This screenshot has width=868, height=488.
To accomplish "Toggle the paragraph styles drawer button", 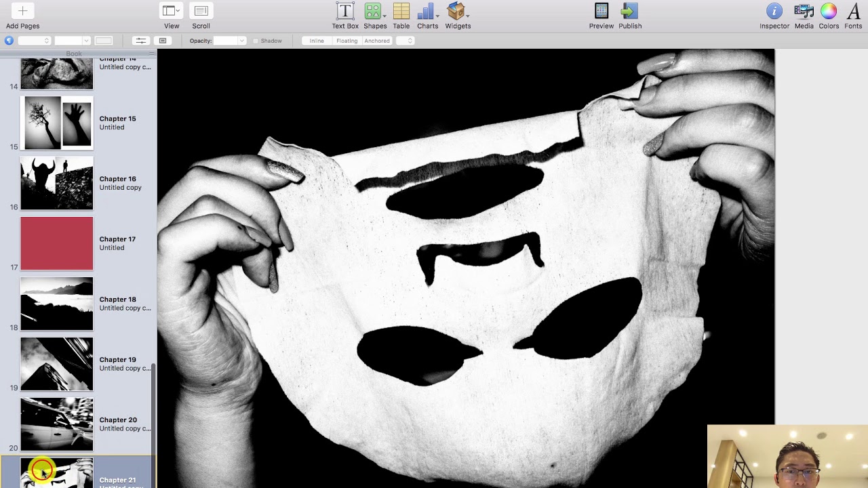I will pyautogui.click(x=9, y=41).
